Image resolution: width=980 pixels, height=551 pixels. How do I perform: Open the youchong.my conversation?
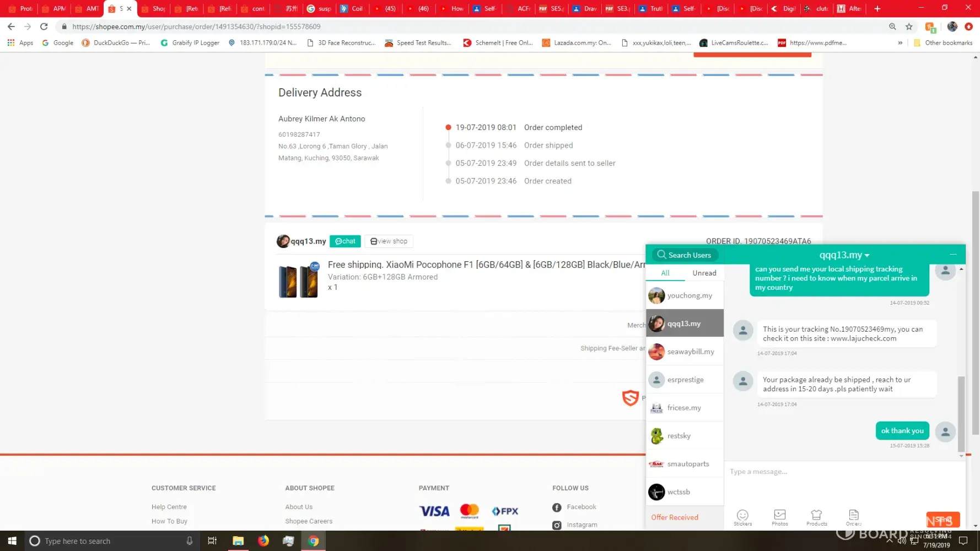tap(685, 295)
